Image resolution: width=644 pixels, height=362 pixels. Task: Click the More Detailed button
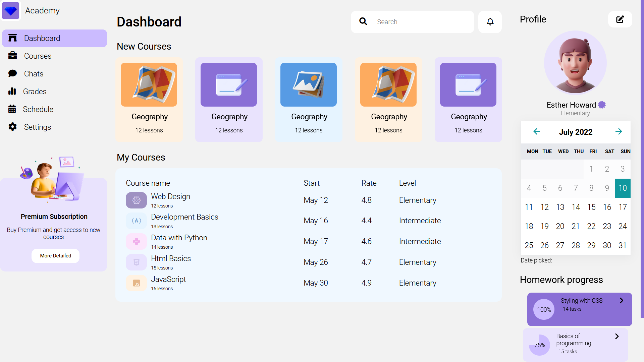coord(55,256)
